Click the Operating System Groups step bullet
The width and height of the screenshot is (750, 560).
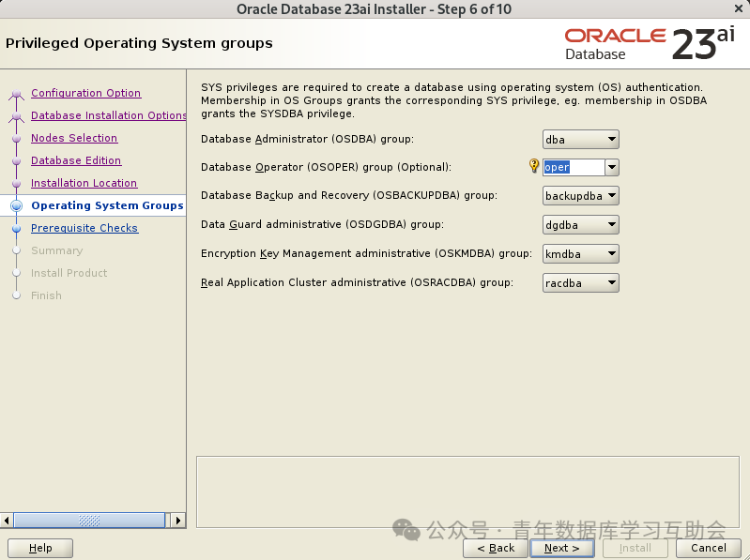pos(16,205)
